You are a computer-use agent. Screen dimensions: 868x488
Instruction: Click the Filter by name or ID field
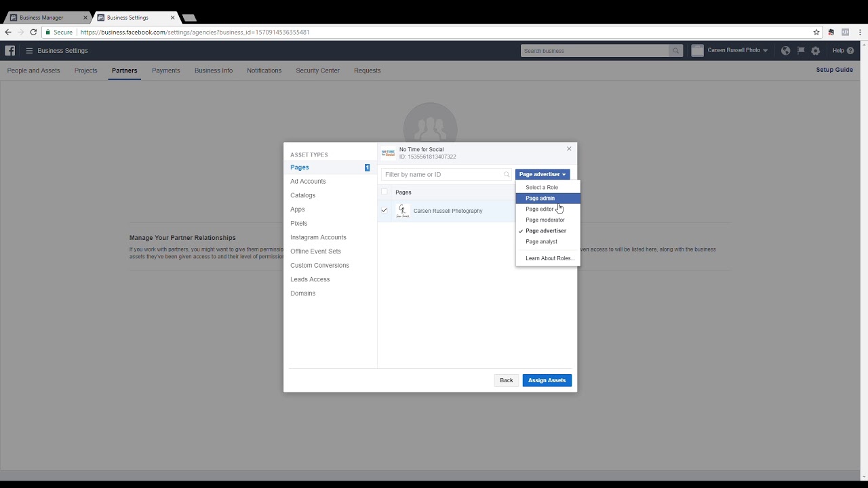tap(446, 175)
